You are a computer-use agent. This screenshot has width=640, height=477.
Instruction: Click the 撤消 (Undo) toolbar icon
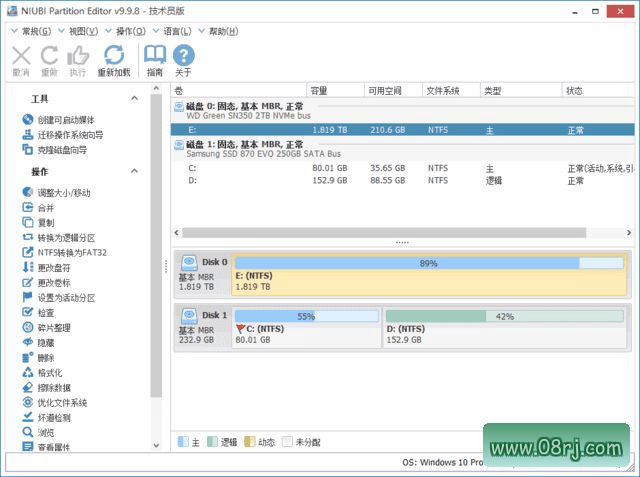coord(21,56)
